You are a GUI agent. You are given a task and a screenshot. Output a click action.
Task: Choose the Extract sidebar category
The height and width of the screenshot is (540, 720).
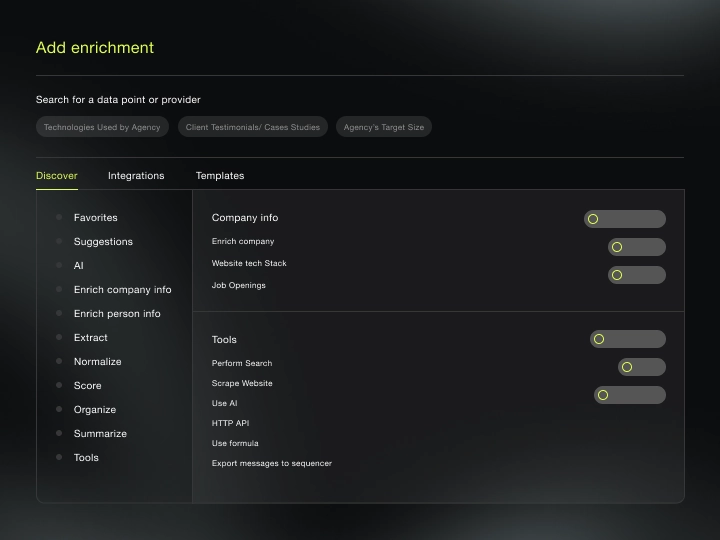tap(90, 338)
